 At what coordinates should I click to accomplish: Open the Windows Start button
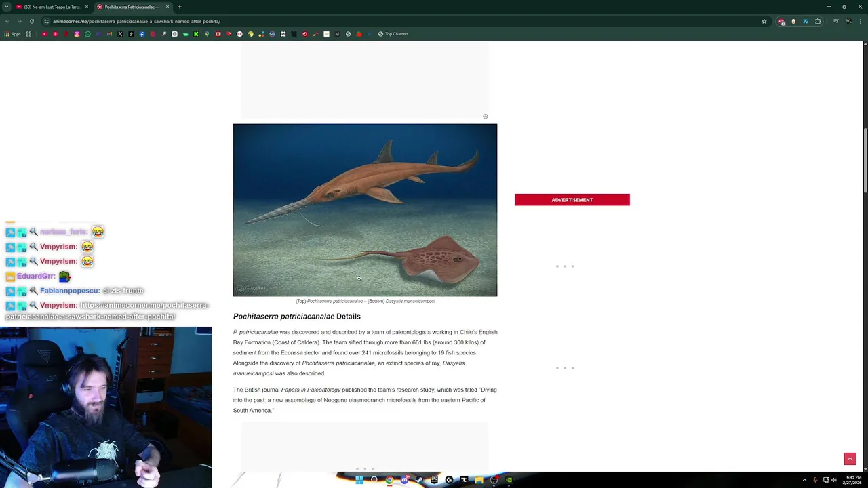tap(359, 480)
